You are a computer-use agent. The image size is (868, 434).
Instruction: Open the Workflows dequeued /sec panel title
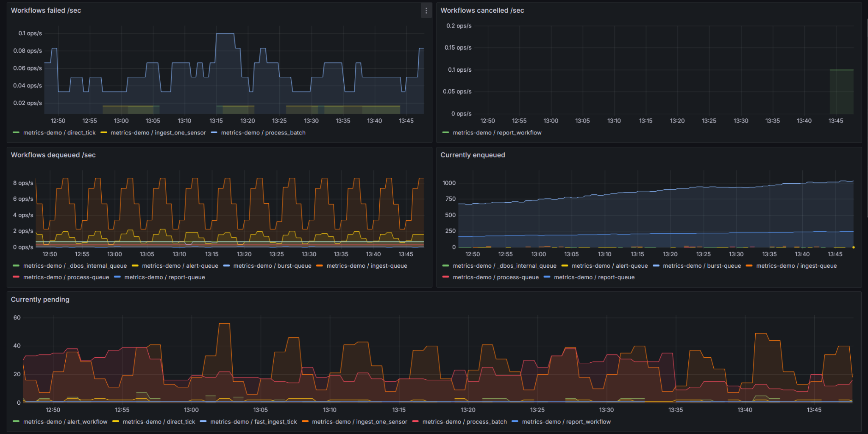pyautogui.click(x=53, y=155)
